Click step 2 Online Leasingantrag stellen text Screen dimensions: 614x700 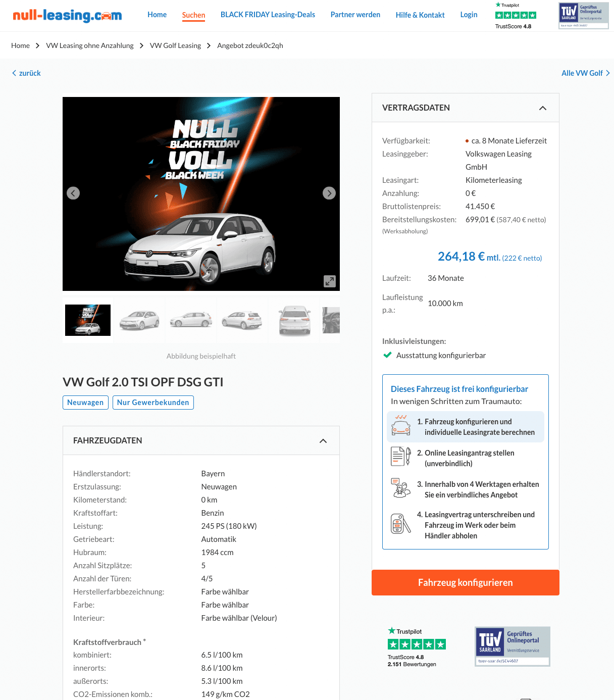point(470,458)
